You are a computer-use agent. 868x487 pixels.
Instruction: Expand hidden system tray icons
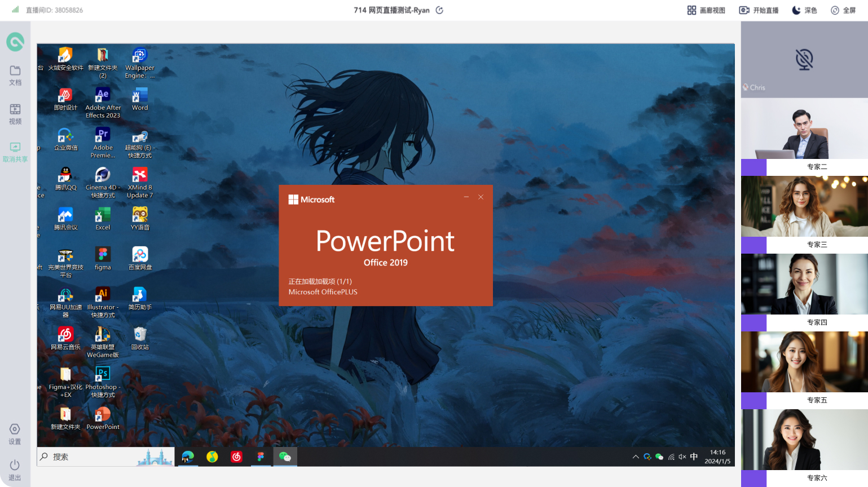tap(636, 457)
